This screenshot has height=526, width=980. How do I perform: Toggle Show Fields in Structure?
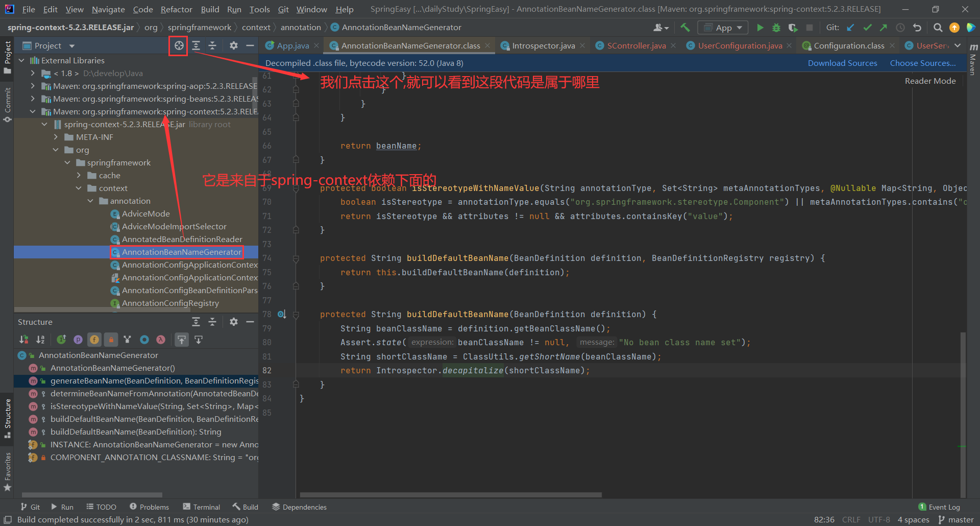(94, 340)
